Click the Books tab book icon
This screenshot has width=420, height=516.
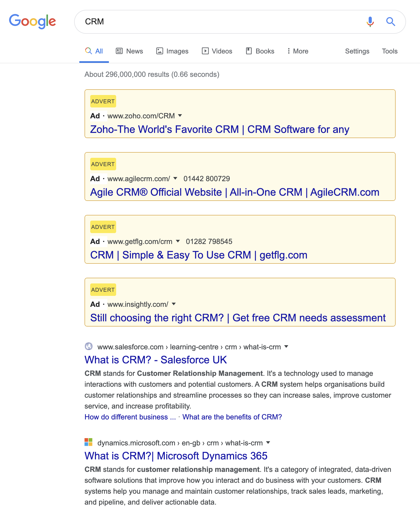(249, 51)
